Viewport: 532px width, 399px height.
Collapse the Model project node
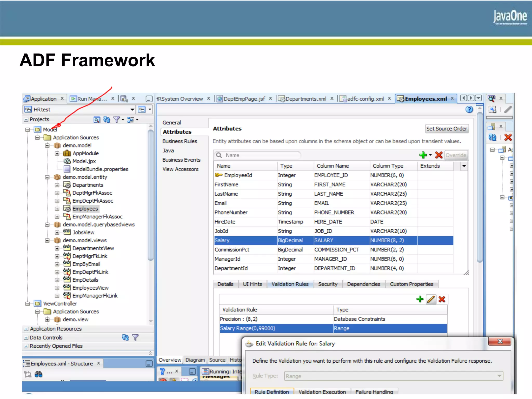[27, 129]
